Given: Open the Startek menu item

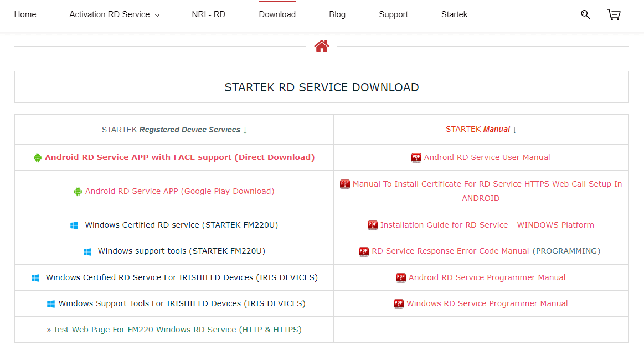Looking at the screenshot, I should 454,14.
